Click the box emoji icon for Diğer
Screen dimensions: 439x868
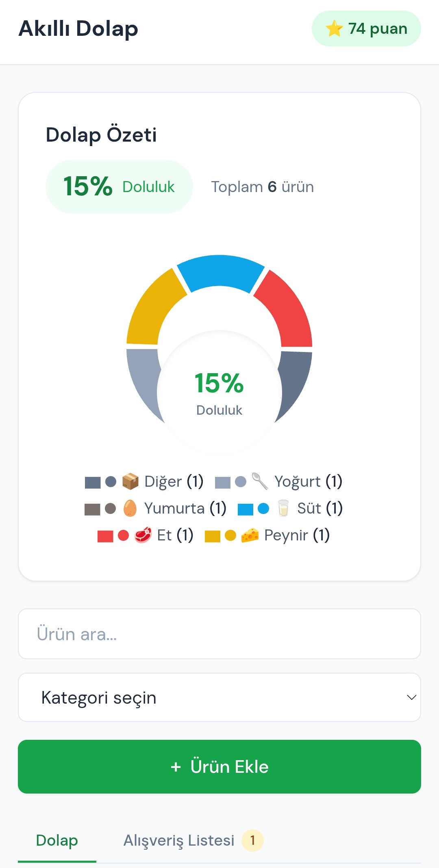pos(130,481)
